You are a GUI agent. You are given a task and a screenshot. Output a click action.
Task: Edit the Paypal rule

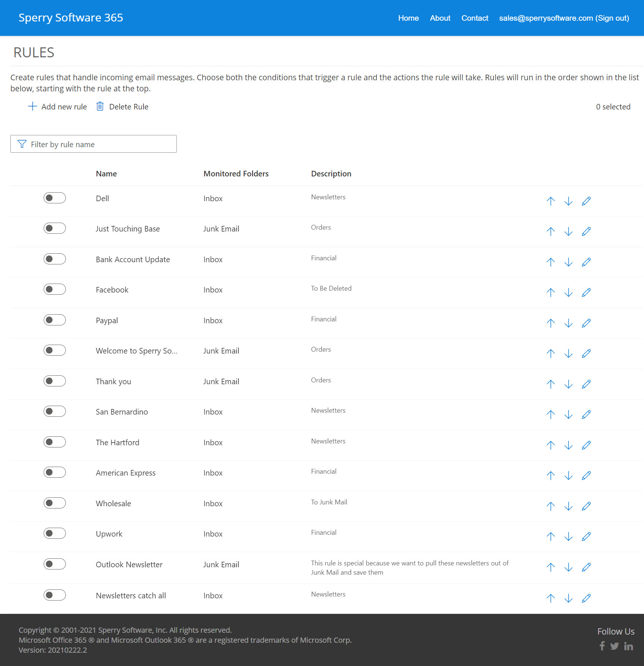pos(586,323)
